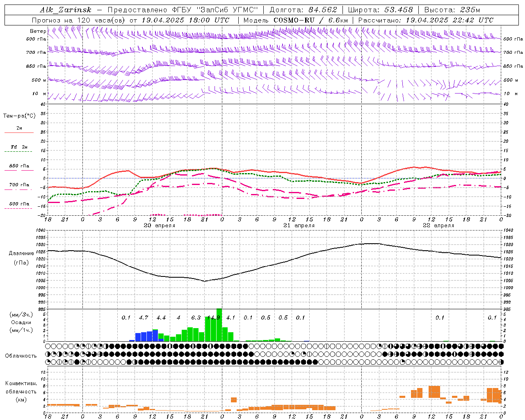Click the 20 апреля date label
Viewport: 525px width, 420px height.
click(160, 226)
